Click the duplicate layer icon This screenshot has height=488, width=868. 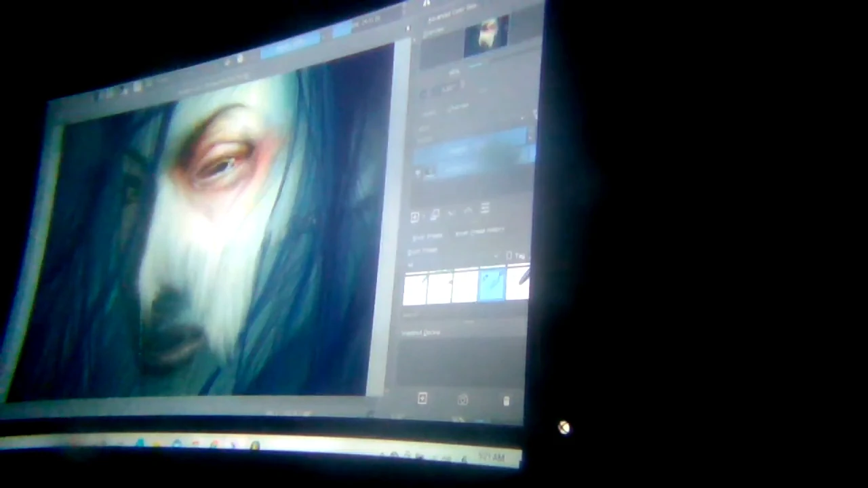(x=435, y=215)
